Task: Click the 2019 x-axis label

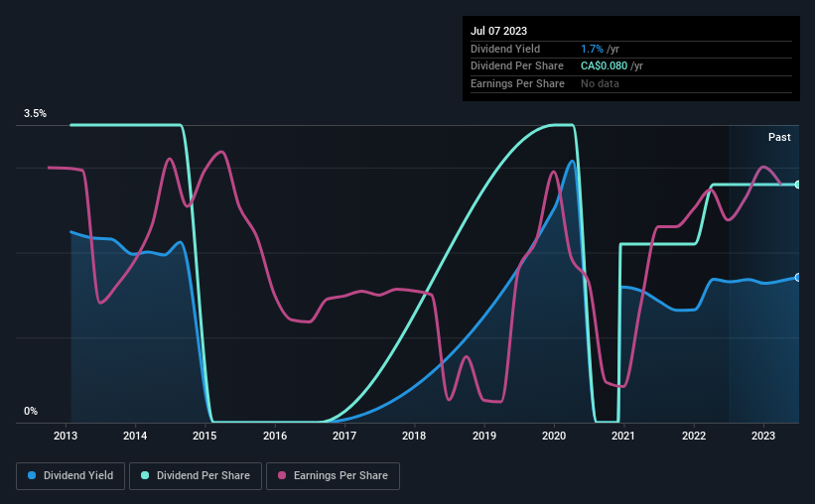Action: coord(483,436)
